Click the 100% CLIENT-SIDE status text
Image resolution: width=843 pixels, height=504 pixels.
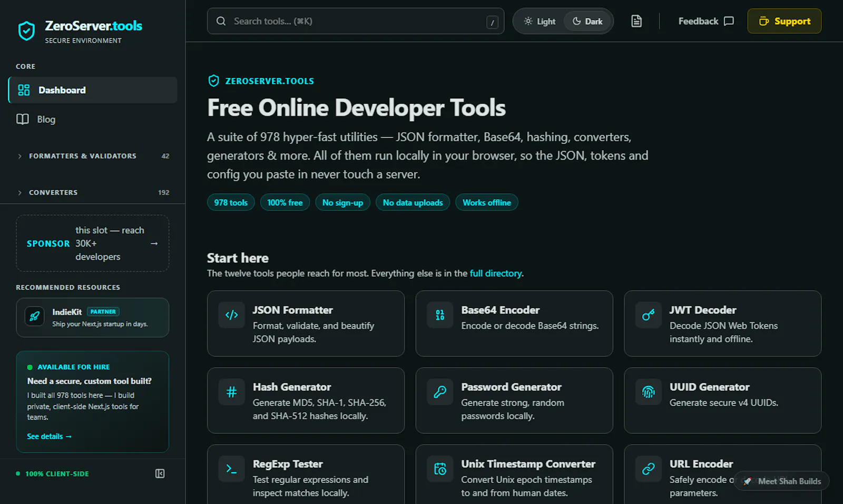[57, 474]
